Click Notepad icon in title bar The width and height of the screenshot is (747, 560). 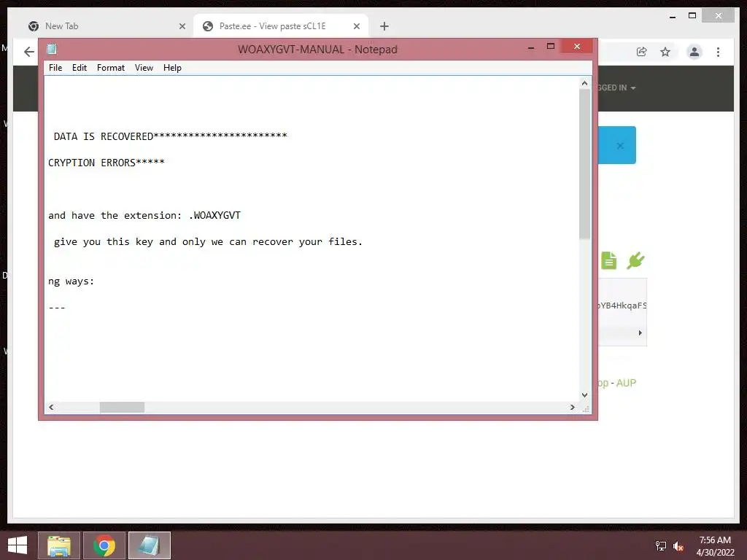click(x=52, y=49)
